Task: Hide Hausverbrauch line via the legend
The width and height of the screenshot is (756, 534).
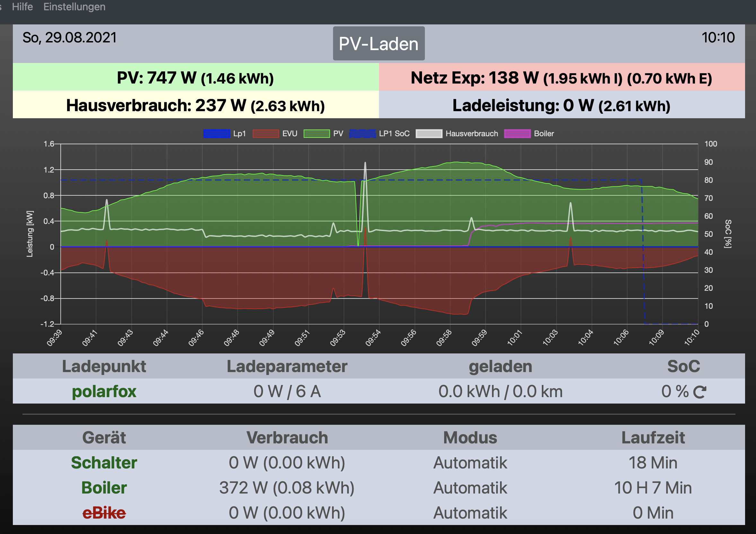Action: (429, 133)
